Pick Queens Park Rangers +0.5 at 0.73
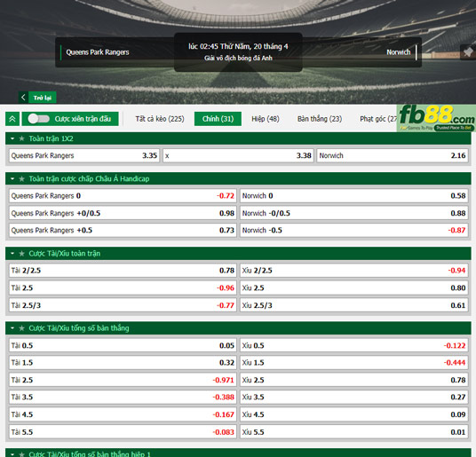 coord(123,230)
